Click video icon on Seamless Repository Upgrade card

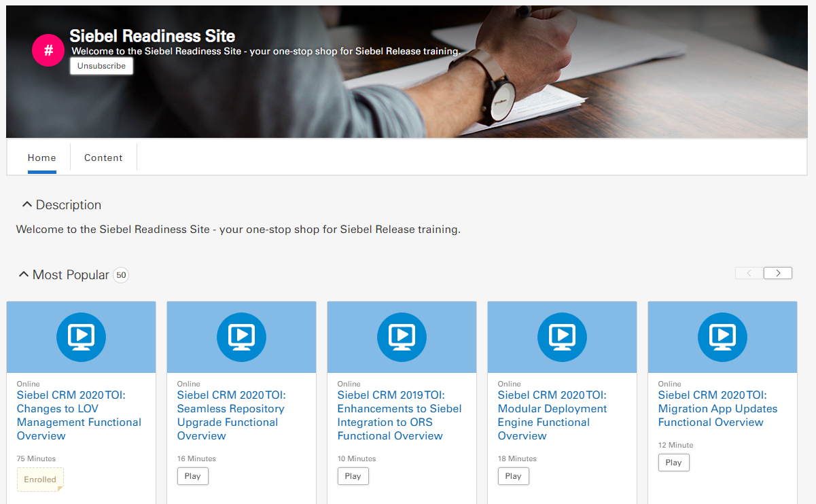tap(241, 337)
